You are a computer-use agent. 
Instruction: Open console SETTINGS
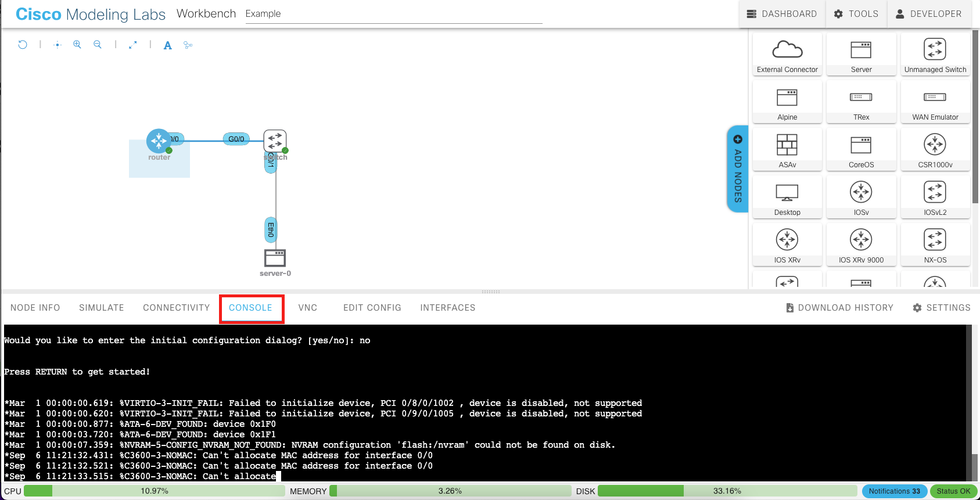[942, 308]
